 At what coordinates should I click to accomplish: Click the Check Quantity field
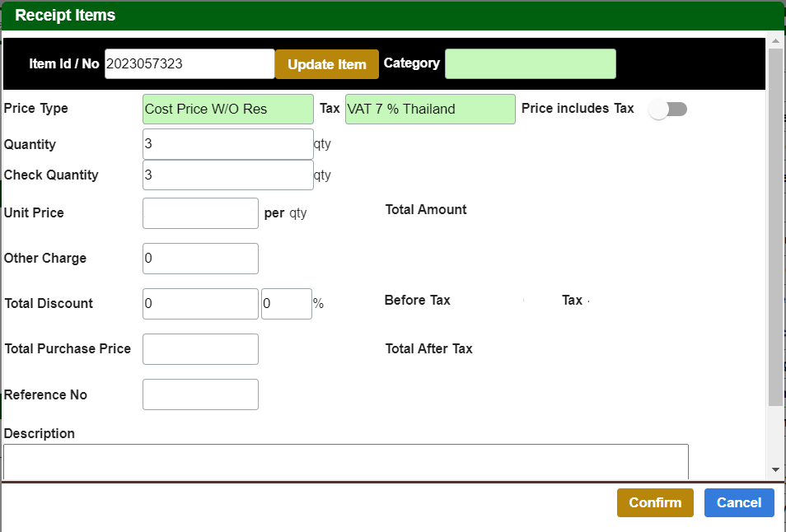tap(227, 175)
